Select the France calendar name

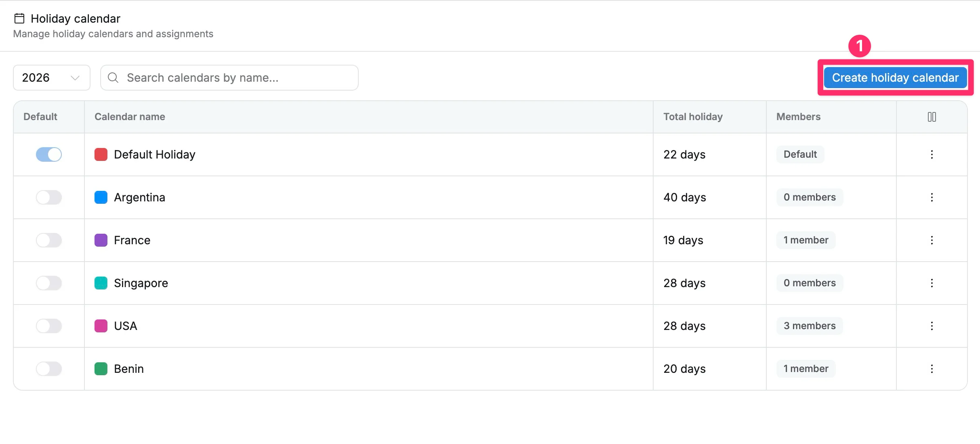click(132, 240)
